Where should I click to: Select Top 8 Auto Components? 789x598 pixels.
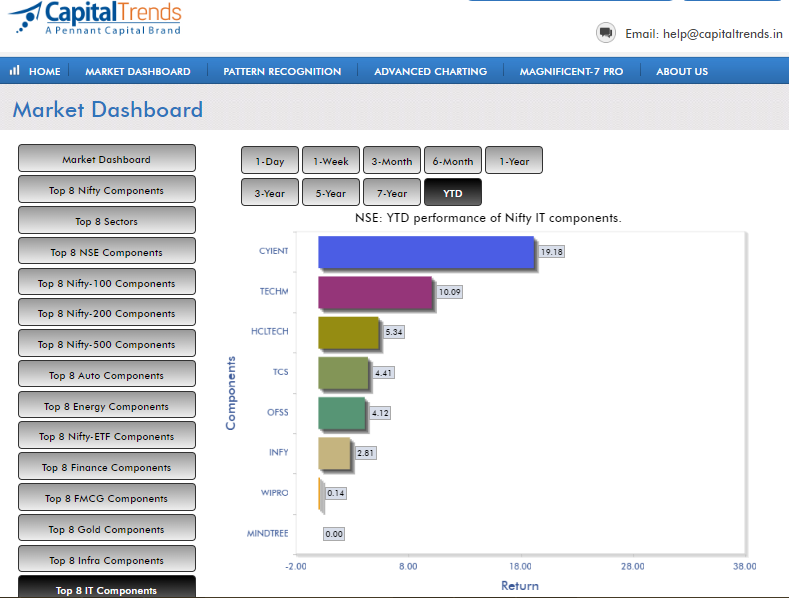pyautogui.click(x=107, y=375)
